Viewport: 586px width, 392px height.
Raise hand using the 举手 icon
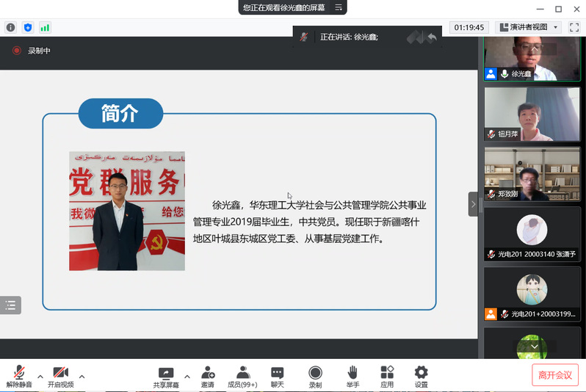[352, 376]
